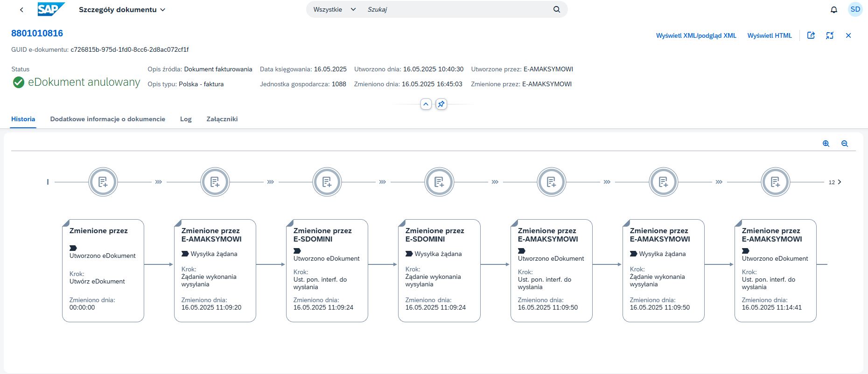Pin the header area
This screenshot has height=374, width=868.
click(x=441, y=104)
